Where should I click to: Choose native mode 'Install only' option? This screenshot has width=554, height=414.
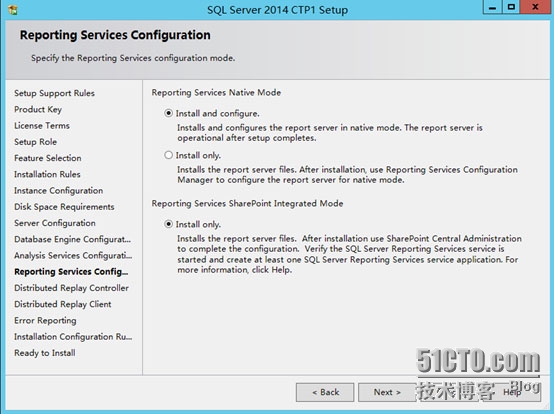coord(169,155)
